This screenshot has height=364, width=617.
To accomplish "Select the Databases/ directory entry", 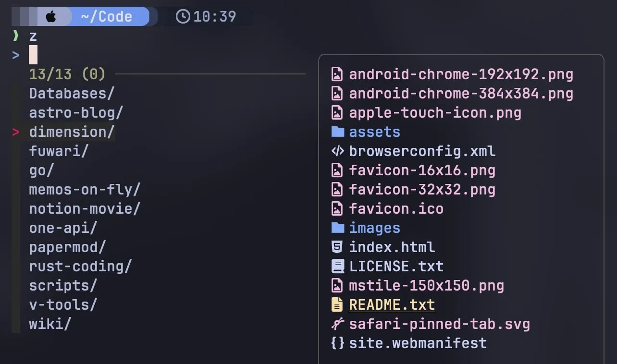I will 72,94.
